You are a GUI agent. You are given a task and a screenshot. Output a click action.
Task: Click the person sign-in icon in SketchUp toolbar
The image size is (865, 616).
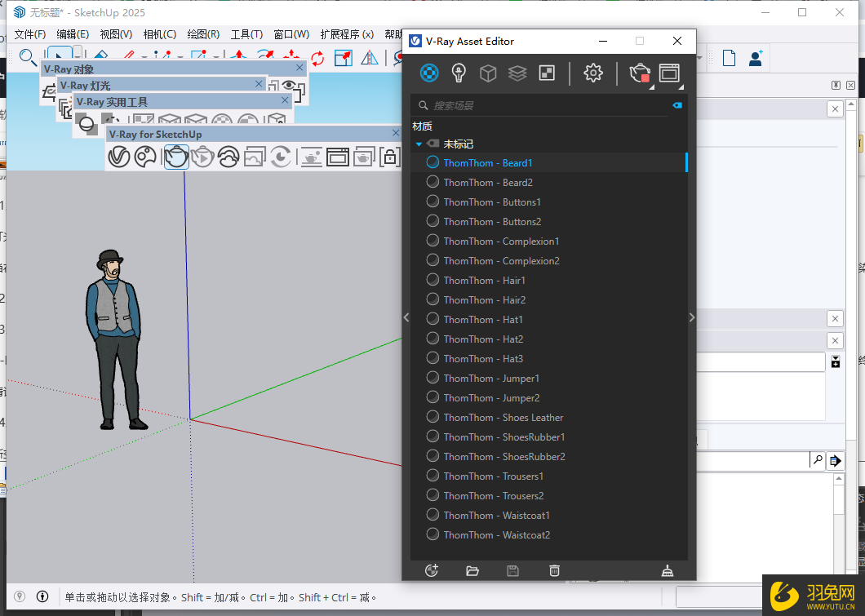(756, 57)
